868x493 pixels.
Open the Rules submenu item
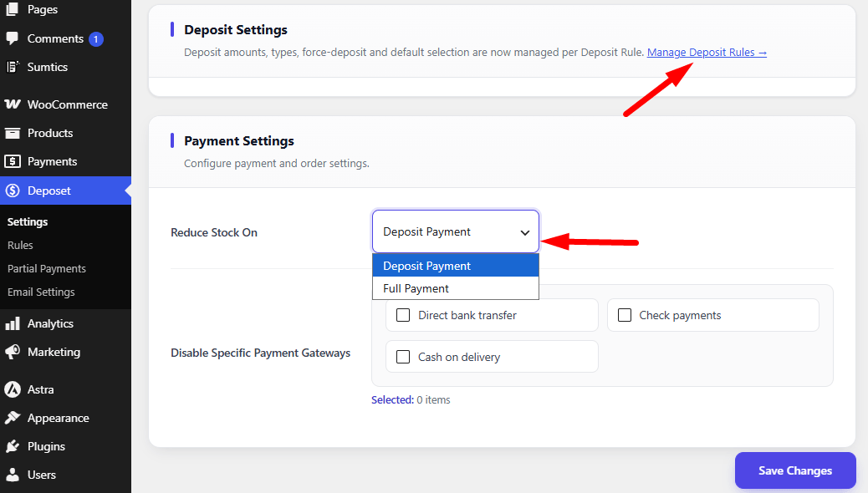pyautogui.click(x=20, y=245)
